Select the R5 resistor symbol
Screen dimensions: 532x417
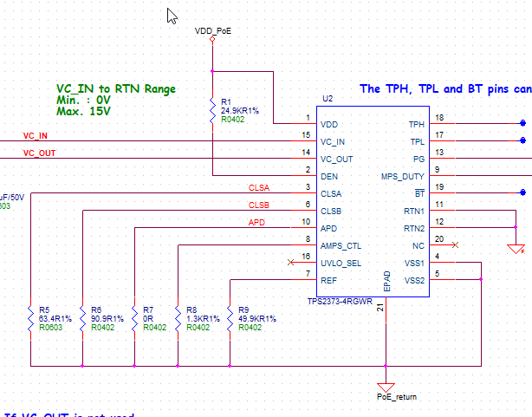click(x=30, y=318)
